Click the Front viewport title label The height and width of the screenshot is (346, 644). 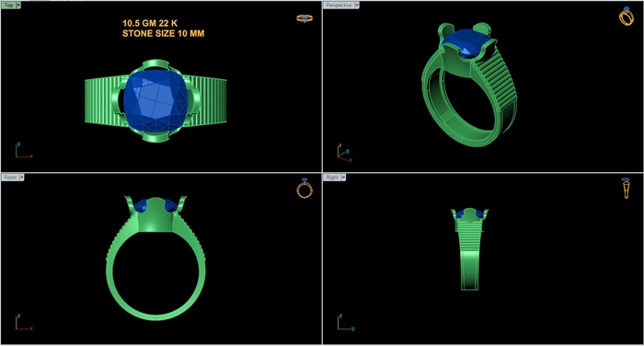coord(10,177)
